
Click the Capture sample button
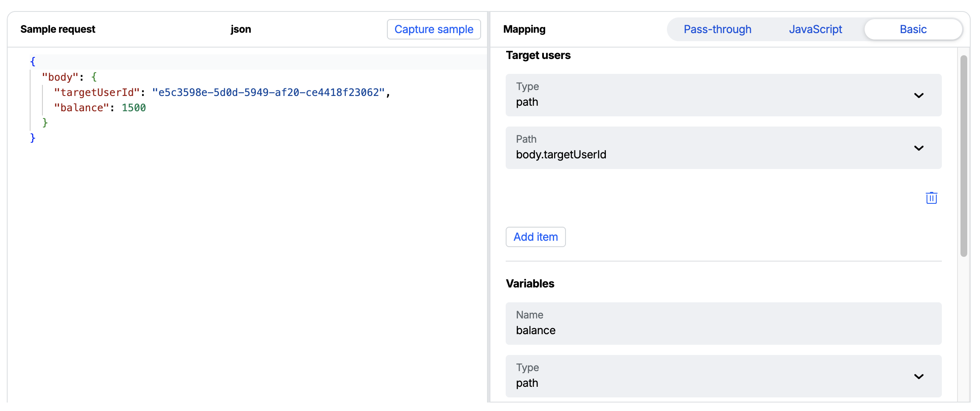(x=434, y=29)
